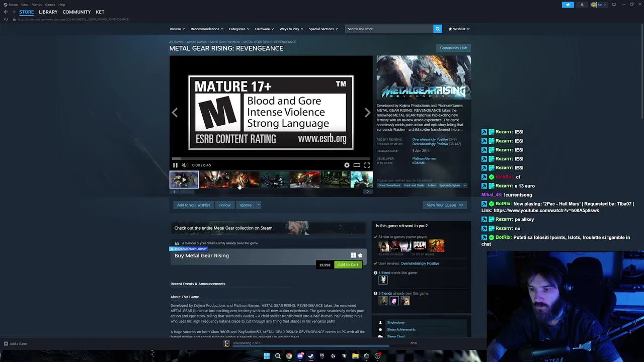Focus the Search the store field
Screen dimensions: 644x362
[389, 29]
